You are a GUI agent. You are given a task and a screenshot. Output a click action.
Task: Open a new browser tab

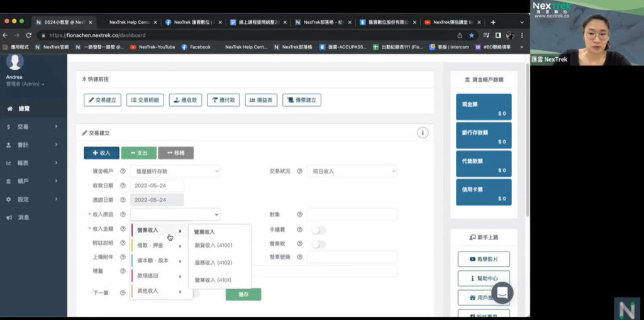(x=493, y=22)
